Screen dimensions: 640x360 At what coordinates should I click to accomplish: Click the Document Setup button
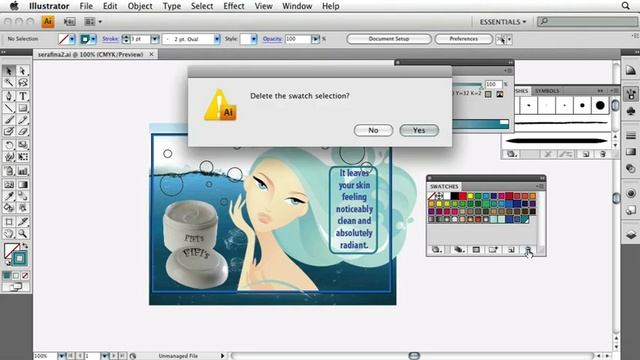click(x=389, y=39)
